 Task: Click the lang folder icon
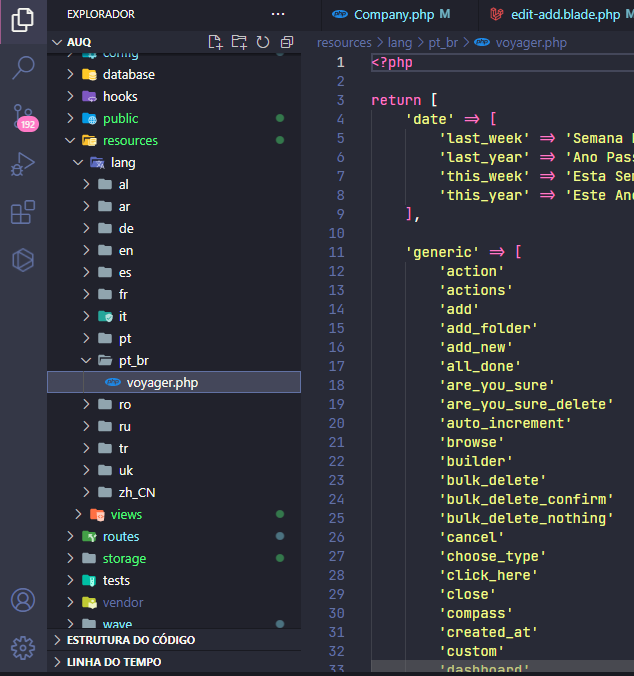(x=97, y=163)
